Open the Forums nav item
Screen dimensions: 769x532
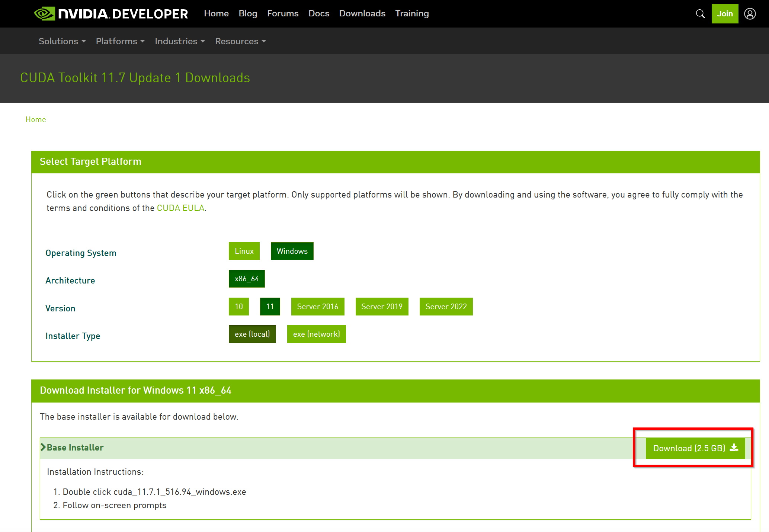point(283,13)
